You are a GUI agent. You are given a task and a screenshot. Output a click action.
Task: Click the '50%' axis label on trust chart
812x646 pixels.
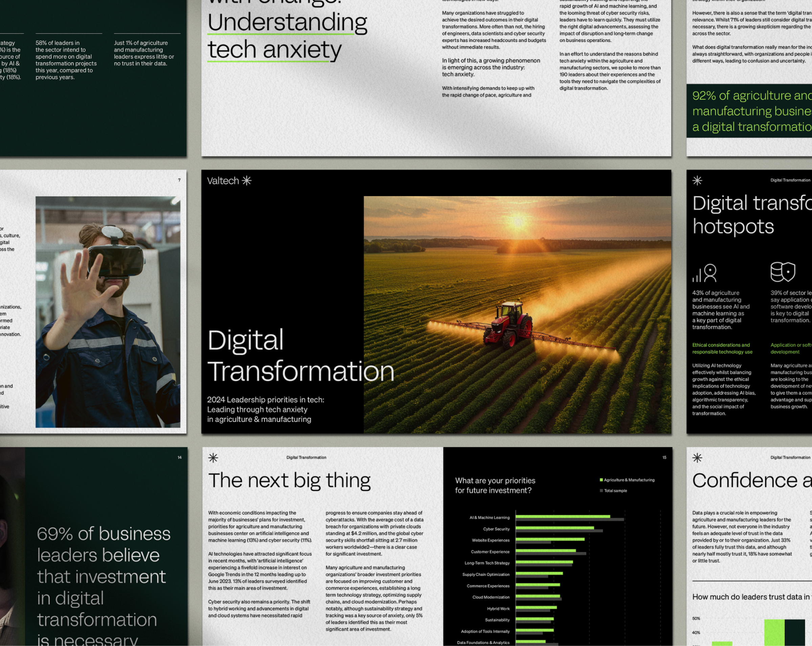(x=696, y=619)
